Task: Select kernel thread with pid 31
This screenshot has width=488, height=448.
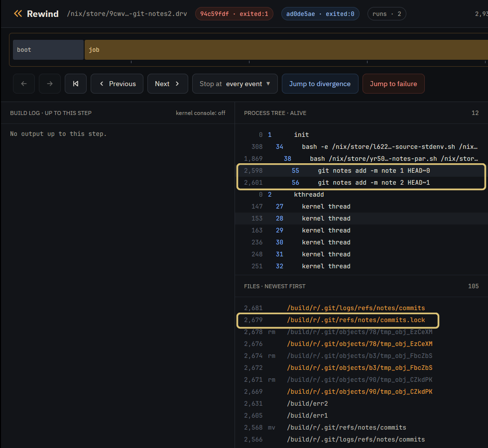Action: 362,254
